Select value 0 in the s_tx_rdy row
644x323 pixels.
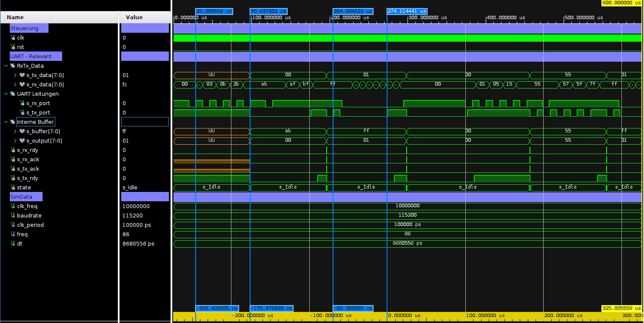(x=124, y=178)
